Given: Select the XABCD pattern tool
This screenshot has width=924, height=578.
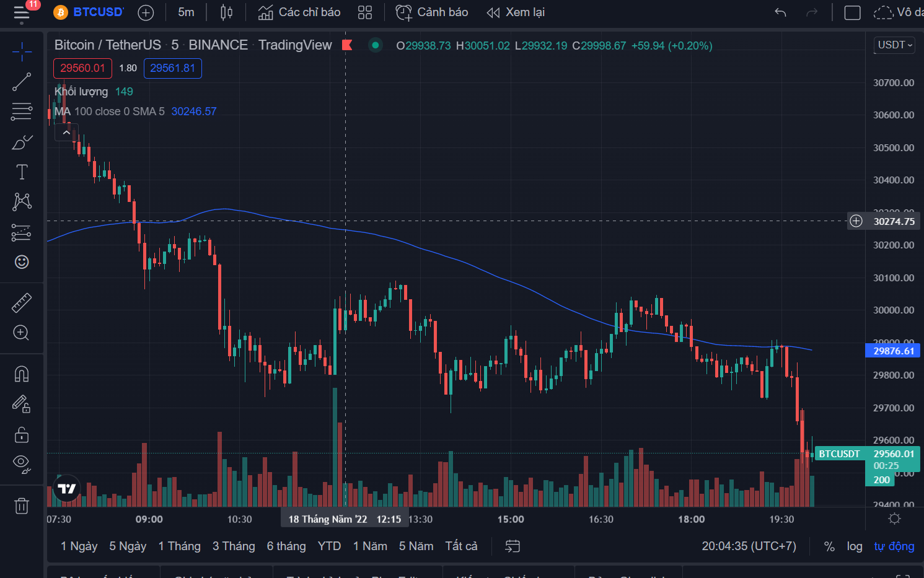Looking at the screenshot, I should (x=22, y=201).
